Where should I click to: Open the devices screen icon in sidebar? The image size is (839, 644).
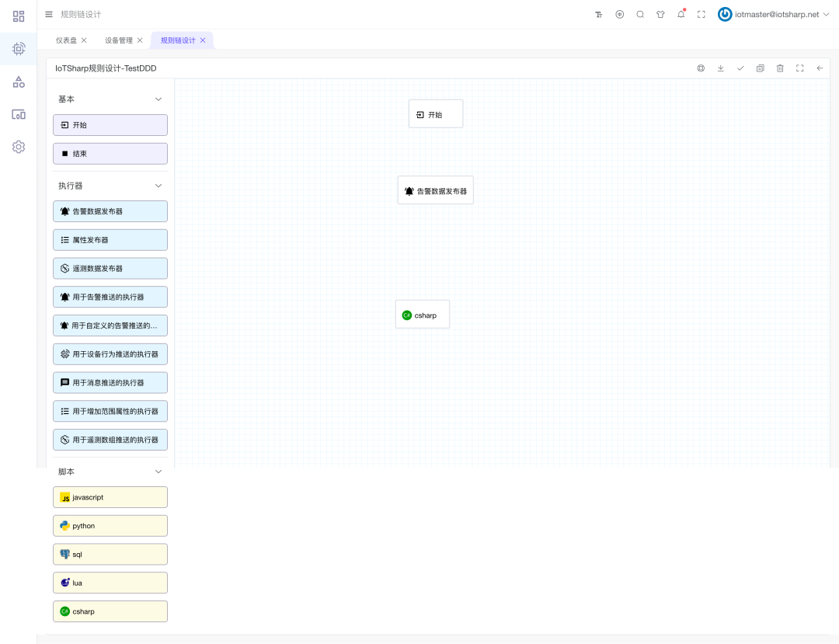coord(19,114)
